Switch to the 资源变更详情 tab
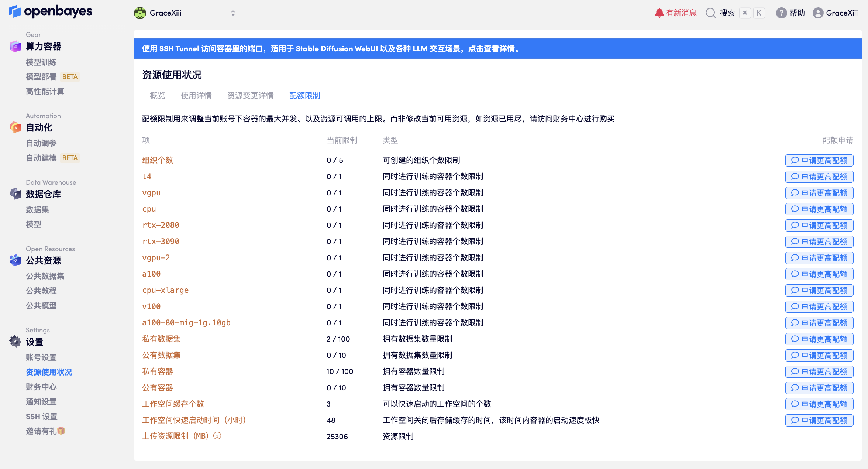The width and height of the screenshot is (868, 469). (250, 96)
